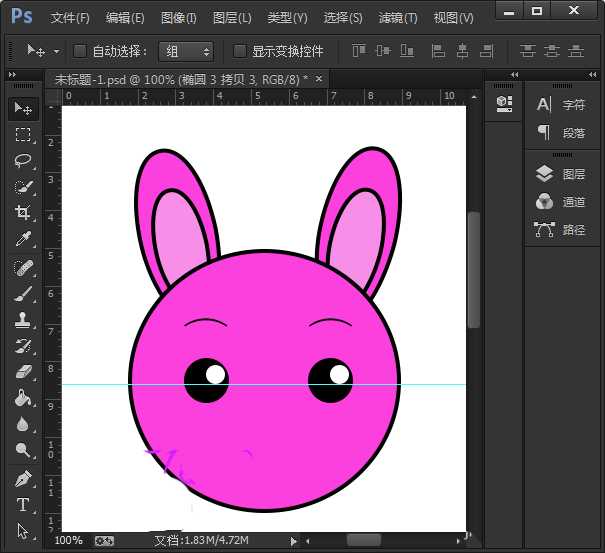This screenshot has height=553, width=605.
Task: Activate the Clone Stamp tool
Action: [22, 319]
